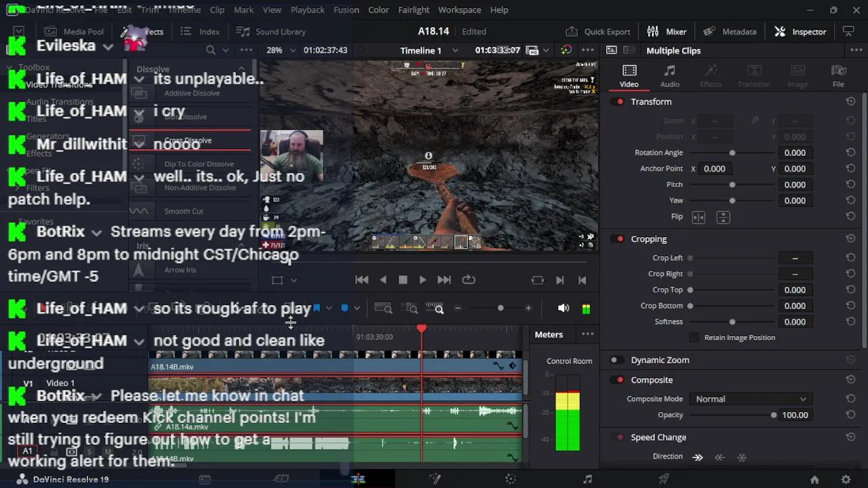Click the Quick Export button

point(598,31)
